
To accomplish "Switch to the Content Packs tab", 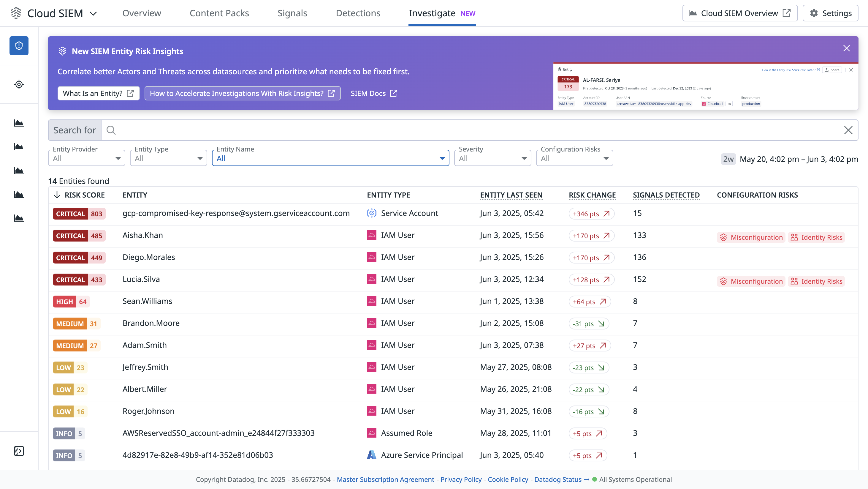I will click(219, 13).
